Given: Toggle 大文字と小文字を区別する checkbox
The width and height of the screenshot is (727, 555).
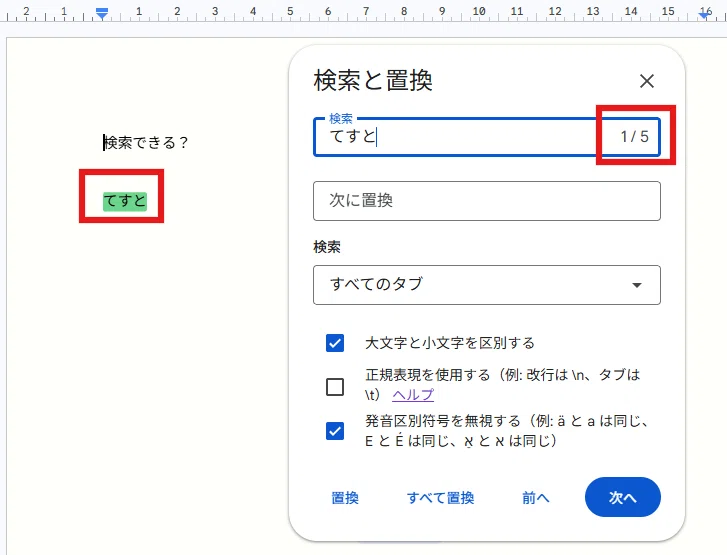Looking at the screenshot, I should pyautogui.click(x=335, y=343).
